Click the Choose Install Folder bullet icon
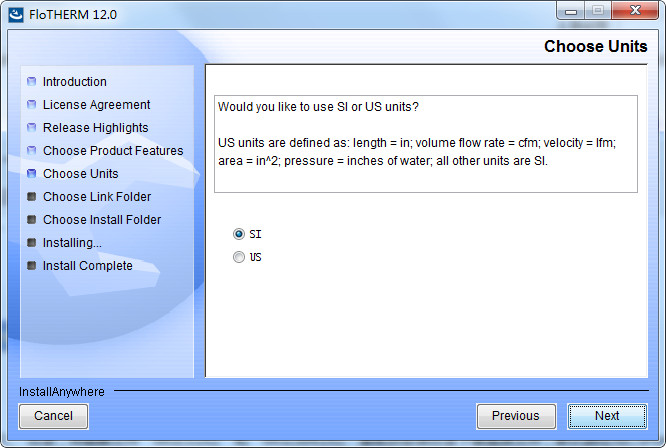Image resolution: width=666 pixels, height=448 pixels. coord(32,220)
